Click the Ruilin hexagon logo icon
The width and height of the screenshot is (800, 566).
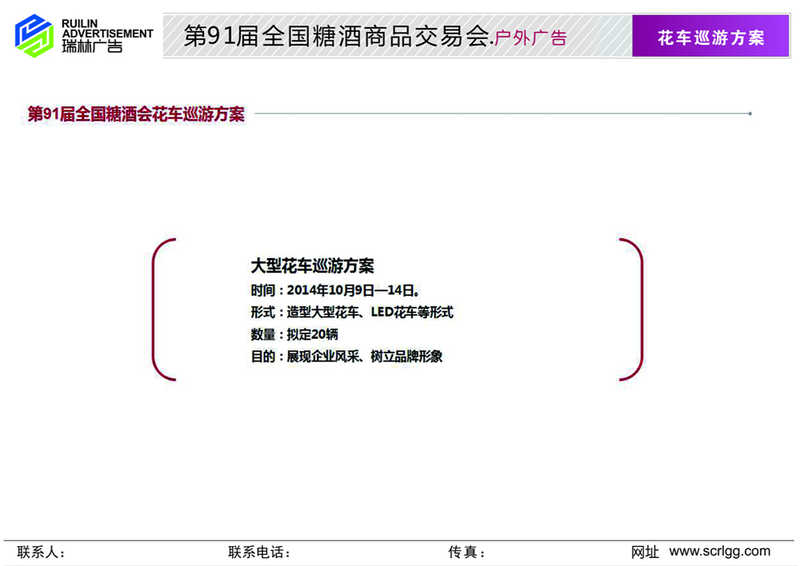[33, 34]
